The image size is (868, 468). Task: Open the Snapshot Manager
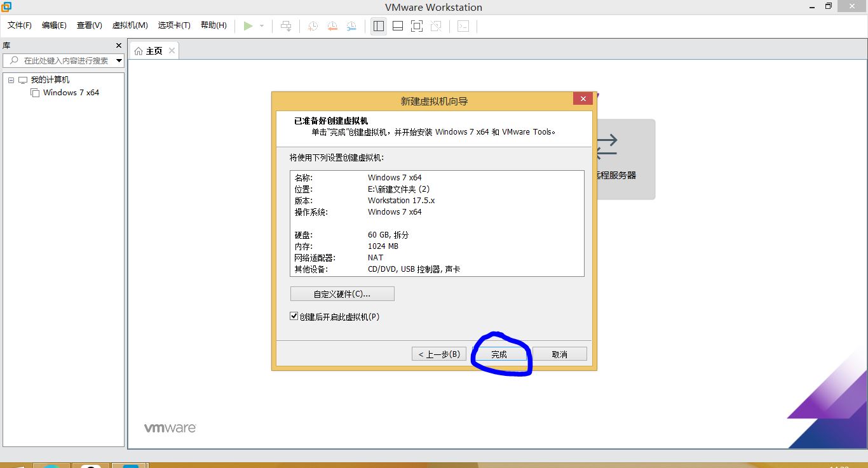(x=351, y=26)
